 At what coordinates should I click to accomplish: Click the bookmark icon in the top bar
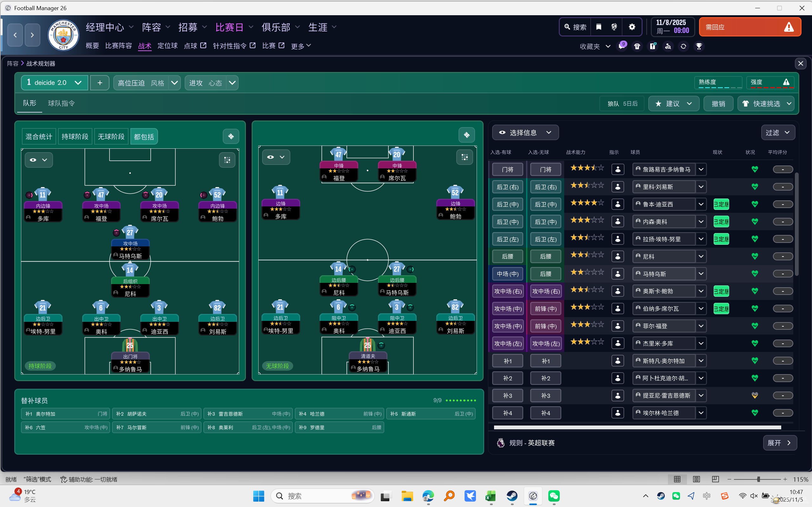tap(598, 27)
